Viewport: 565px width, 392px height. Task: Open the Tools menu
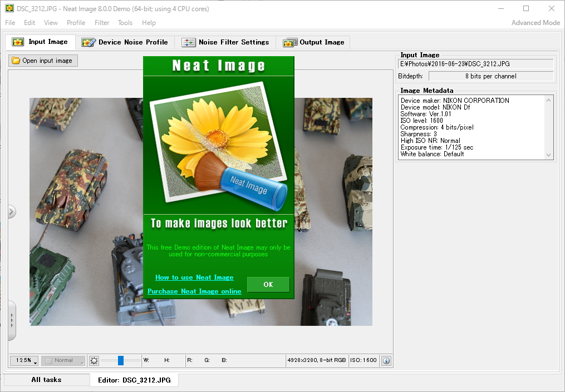125,23
